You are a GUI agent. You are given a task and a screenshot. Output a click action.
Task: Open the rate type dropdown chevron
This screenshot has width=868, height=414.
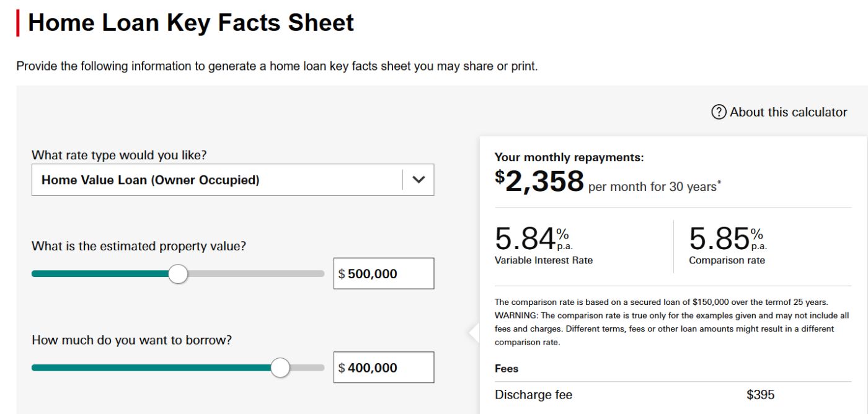point(418,180)
